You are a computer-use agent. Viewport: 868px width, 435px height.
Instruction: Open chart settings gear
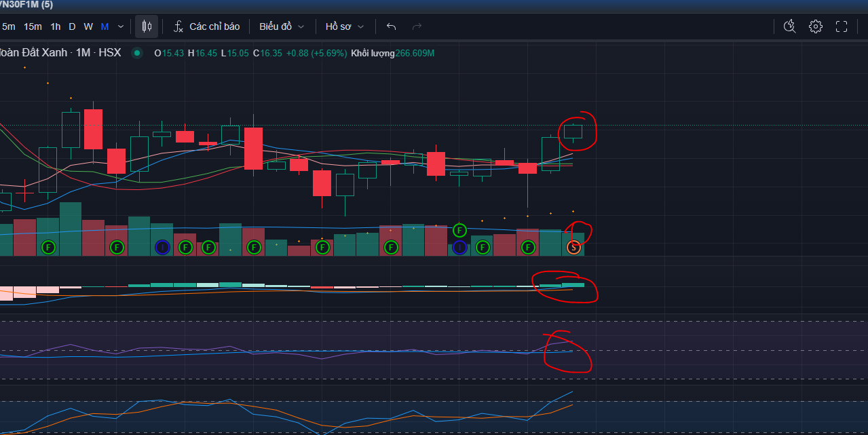tap(816, 26)
